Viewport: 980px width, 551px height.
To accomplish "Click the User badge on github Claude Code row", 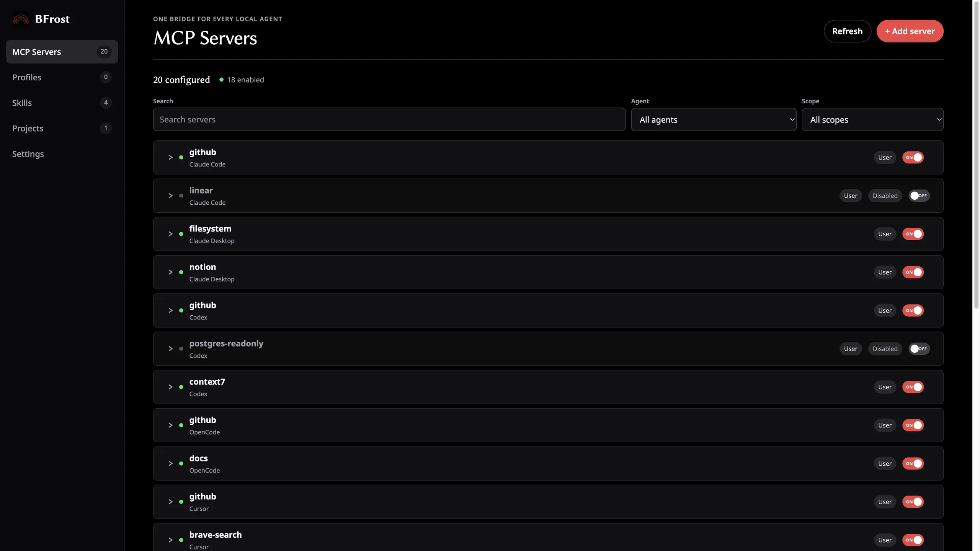I will pos(885,158).
